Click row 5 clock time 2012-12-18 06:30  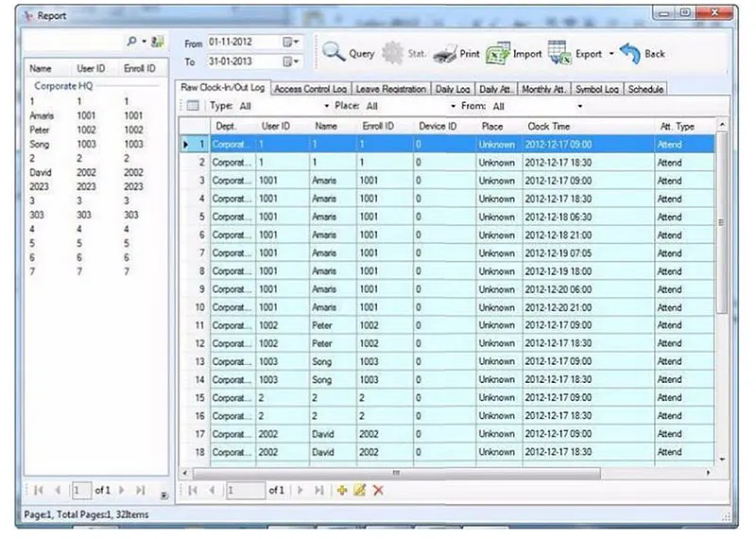pos(588,217)
